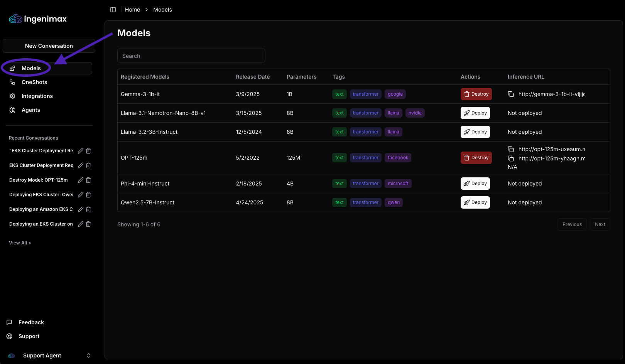The image size is (625, 364).
Task: Destroy the Gemma-3-1b-it deployment
Action: point(476,94)
